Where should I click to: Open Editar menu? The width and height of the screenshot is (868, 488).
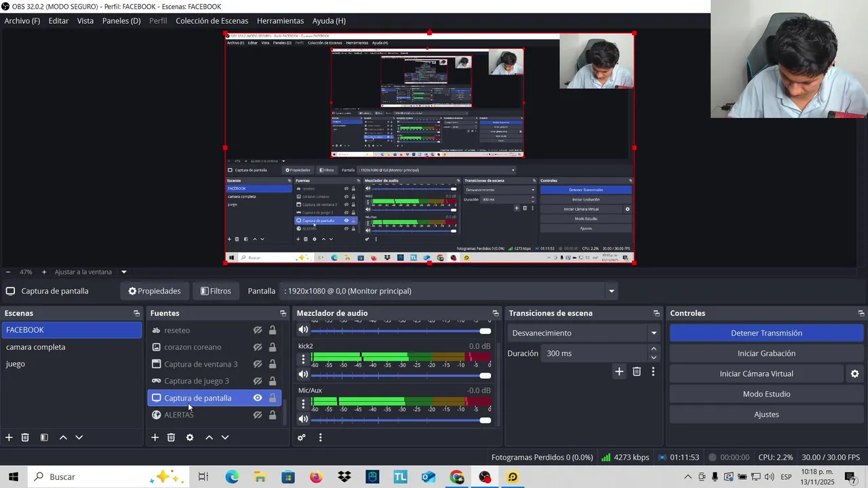point(58,21)
